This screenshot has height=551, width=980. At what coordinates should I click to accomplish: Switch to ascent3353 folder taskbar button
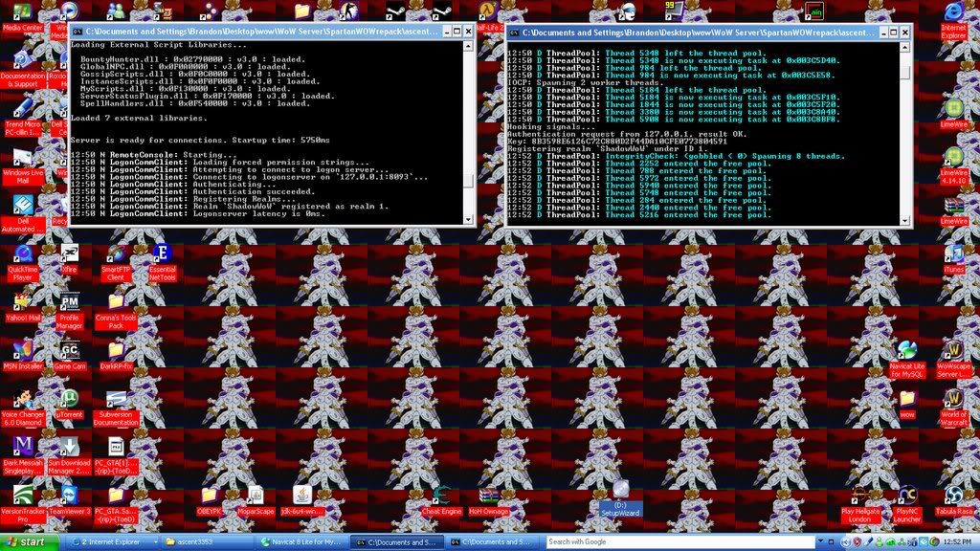pos(207,541)
